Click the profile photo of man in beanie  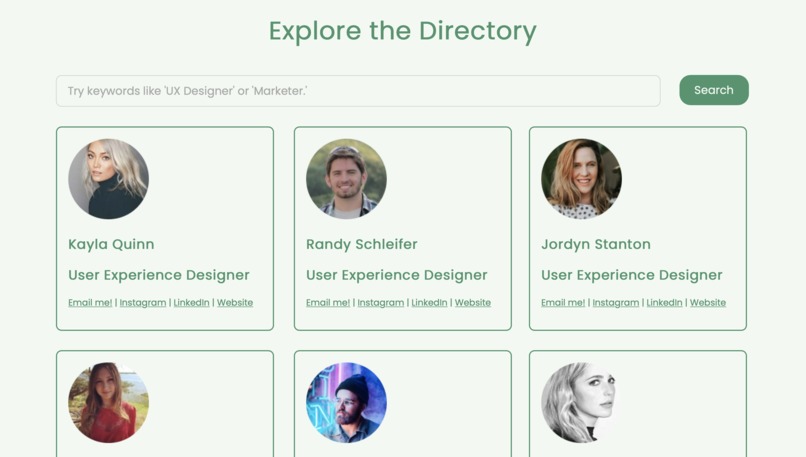346,403
